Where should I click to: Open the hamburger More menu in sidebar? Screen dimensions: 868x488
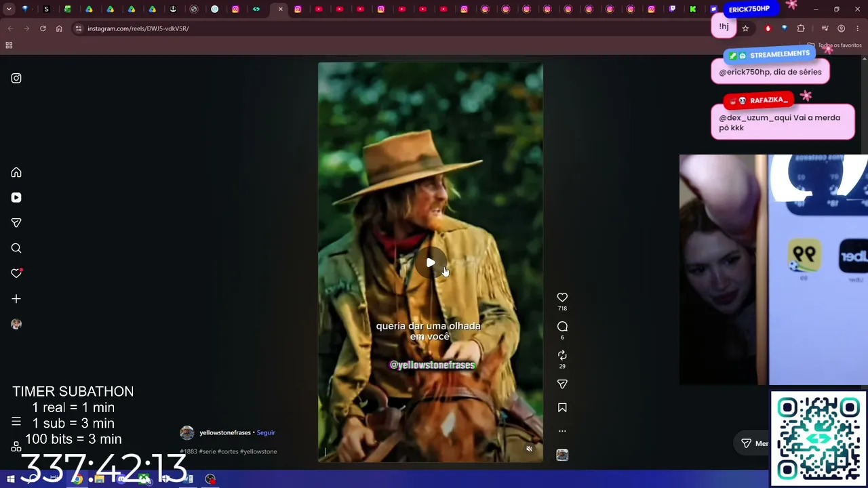[x=16, y=422]
